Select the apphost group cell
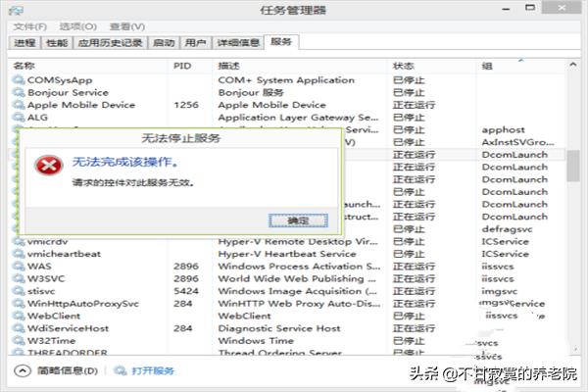The height and width of the screenshot is (392, 588). 504,129
